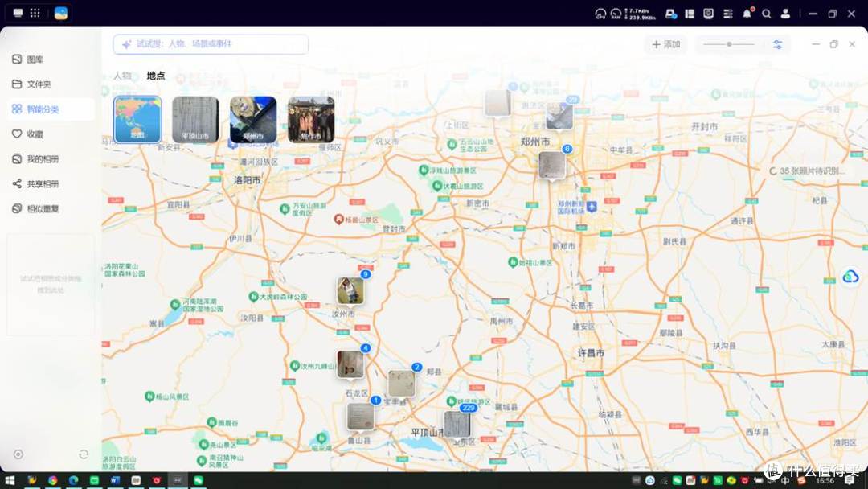The width and height of the screenshot is (868, 489).
Task: Adjust the thumbnail size slider
Action: coord(729,44)
